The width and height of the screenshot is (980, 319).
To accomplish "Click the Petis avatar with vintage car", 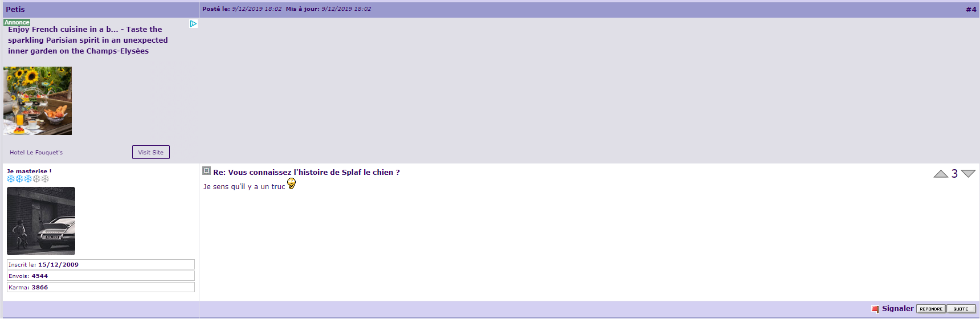I will (41, 221).
